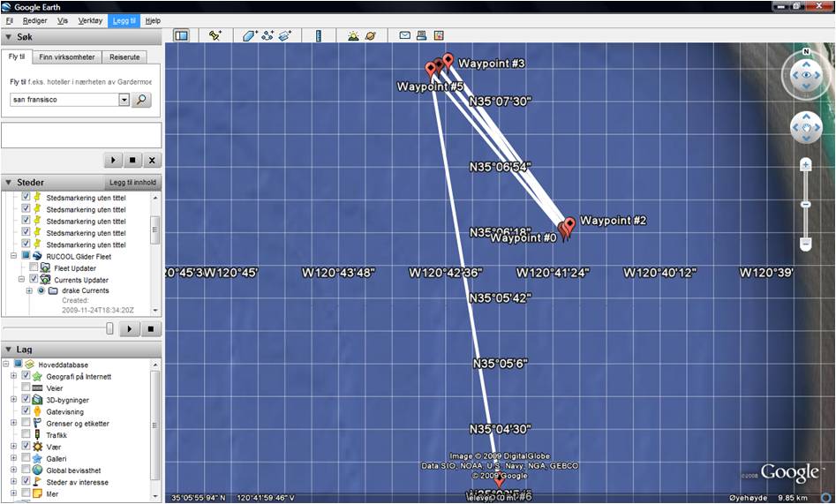Image resolution: width=836 pixels, height=504 pixels.
Task: Stop the search results tour
Action: (x=132, y=160)
